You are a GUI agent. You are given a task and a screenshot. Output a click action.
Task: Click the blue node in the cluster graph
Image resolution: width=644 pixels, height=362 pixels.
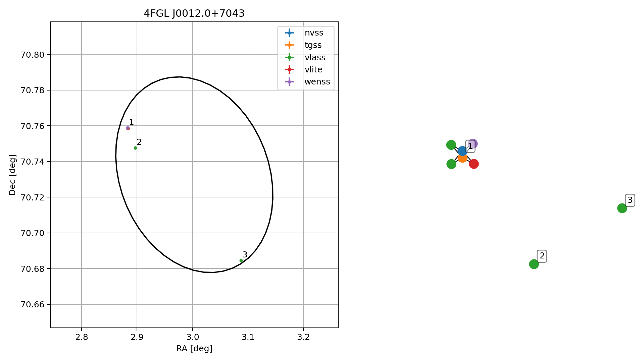coord(462,151)
